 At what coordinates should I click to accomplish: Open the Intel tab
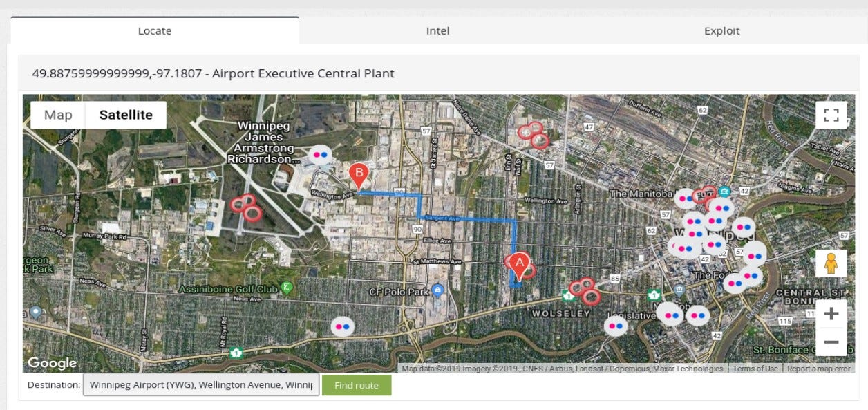[x=438, y=30]
